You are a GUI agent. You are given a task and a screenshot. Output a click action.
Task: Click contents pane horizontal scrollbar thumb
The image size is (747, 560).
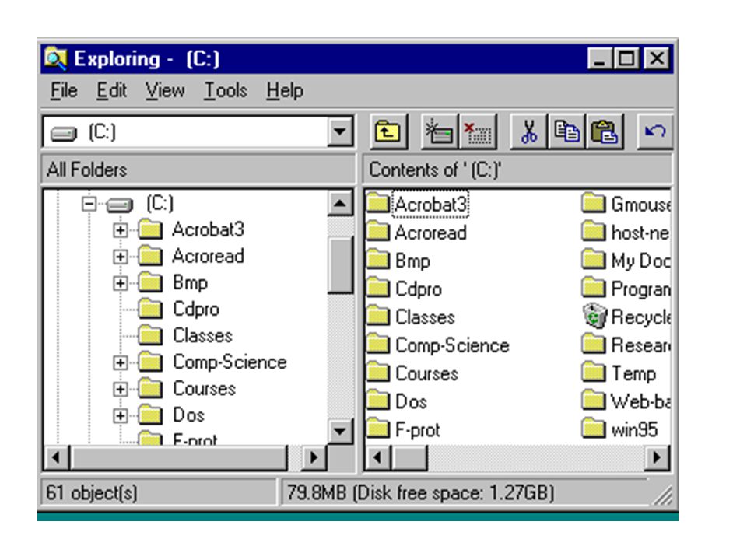click(x=409, y=457)
